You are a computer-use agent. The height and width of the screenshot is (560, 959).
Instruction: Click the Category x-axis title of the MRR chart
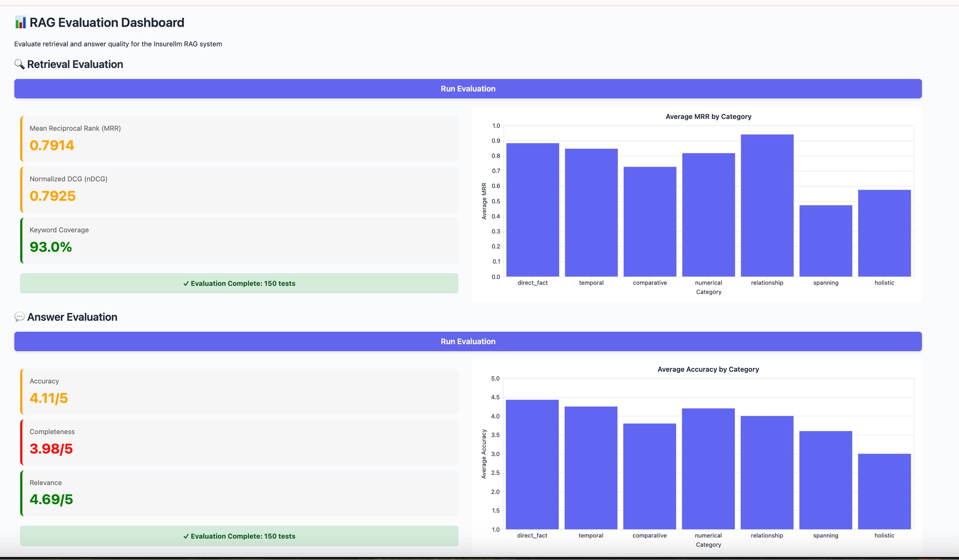point(708,292)
